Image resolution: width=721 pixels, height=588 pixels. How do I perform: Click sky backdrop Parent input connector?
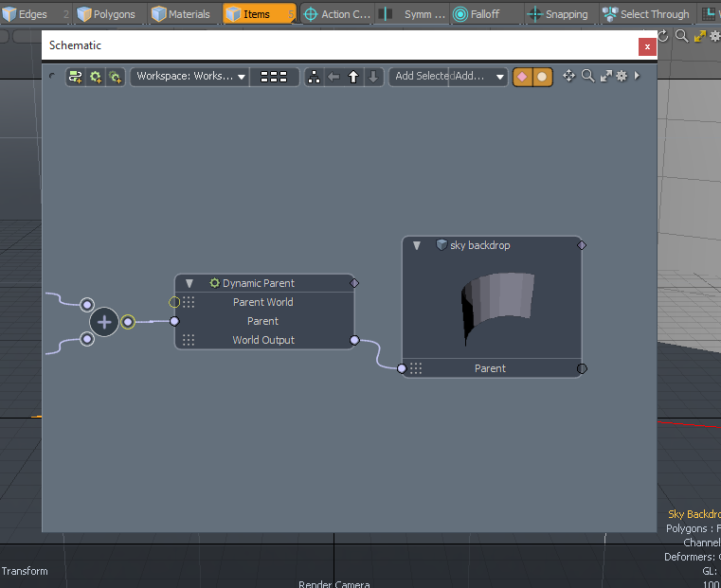click(x=402, y=368)
